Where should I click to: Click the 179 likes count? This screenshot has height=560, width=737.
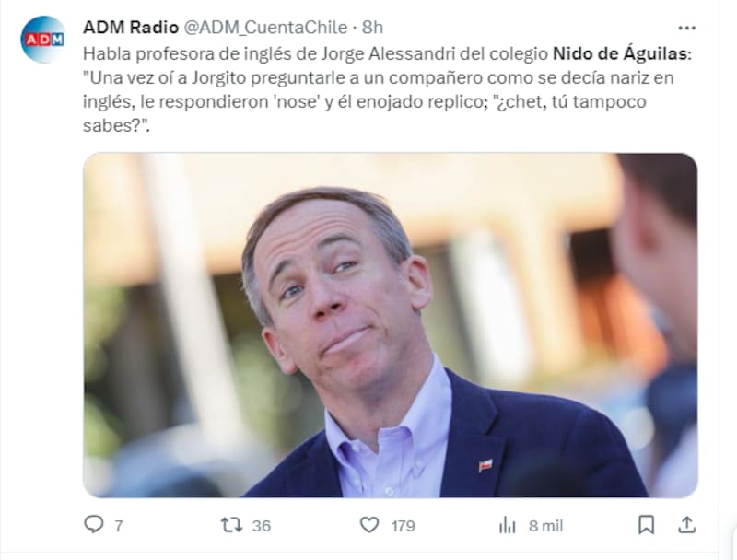tap(403, 526)
